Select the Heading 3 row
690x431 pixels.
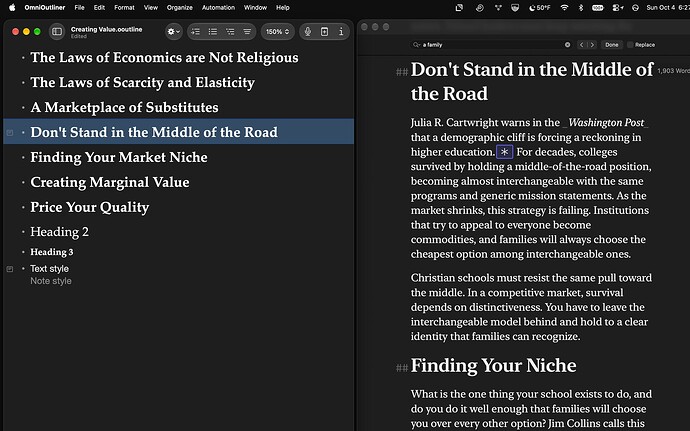(x=178, y=252)
